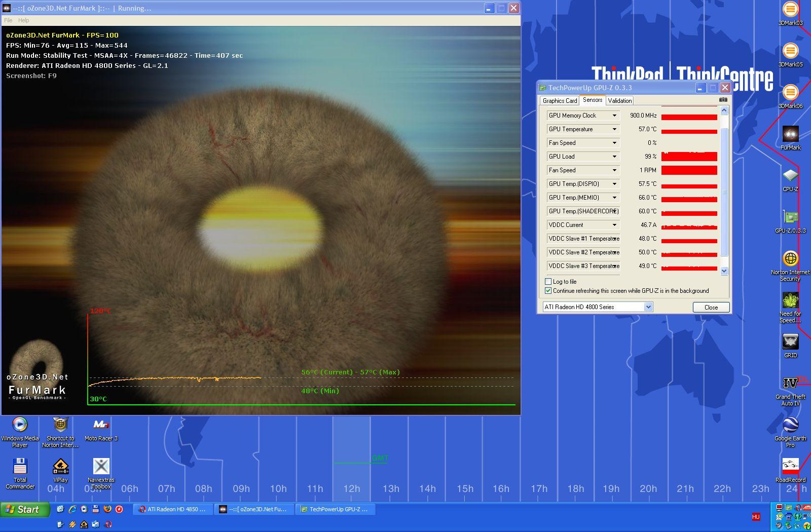Open the Windows Start menu
This screenshot has width=811, height=532.
25,509
